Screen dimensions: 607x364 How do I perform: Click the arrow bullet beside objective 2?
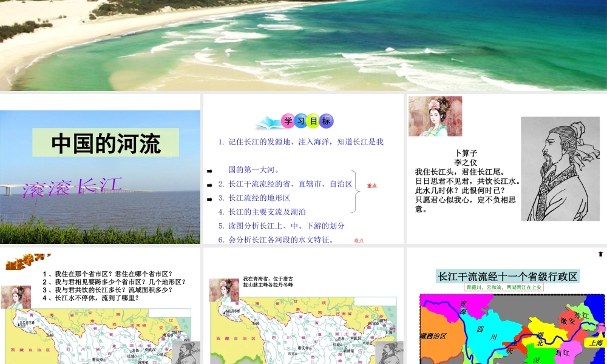point(209,185)
